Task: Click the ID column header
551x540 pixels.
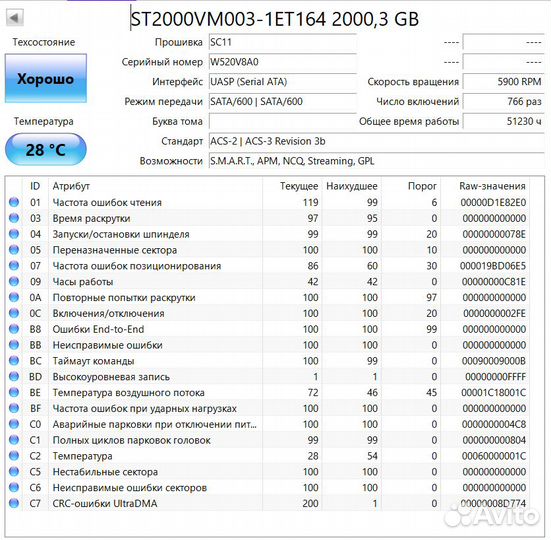Action: click(x=35, y=186)
